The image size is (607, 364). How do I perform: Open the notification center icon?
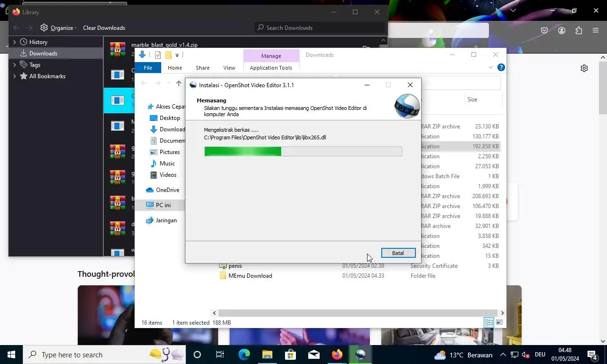(592, 355)
